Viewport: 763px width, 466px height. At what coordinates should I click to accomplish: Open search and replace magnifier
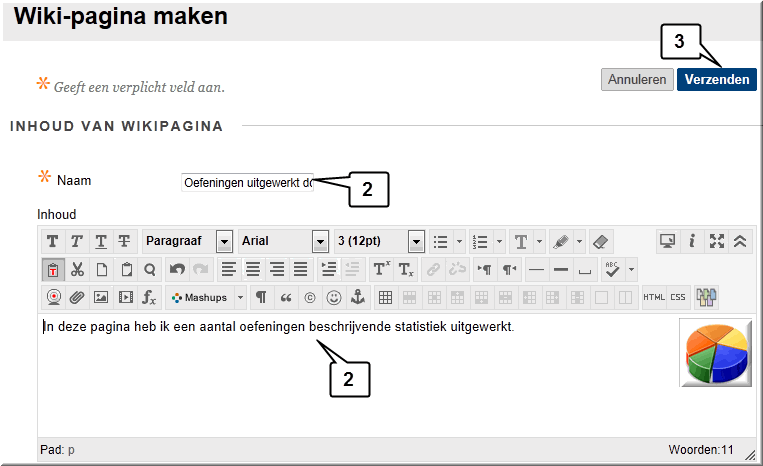coord(150,269)
